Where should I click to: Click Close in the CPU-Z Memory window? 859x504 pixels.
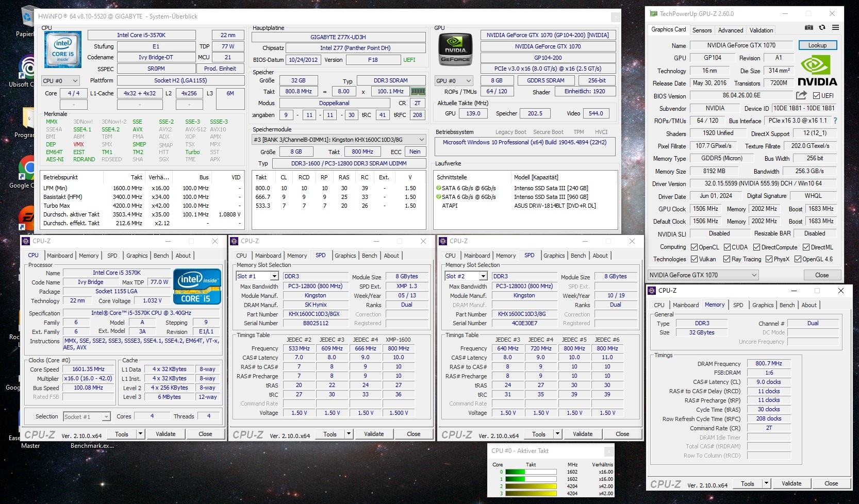pyautogui.click(x=831, y=483)
